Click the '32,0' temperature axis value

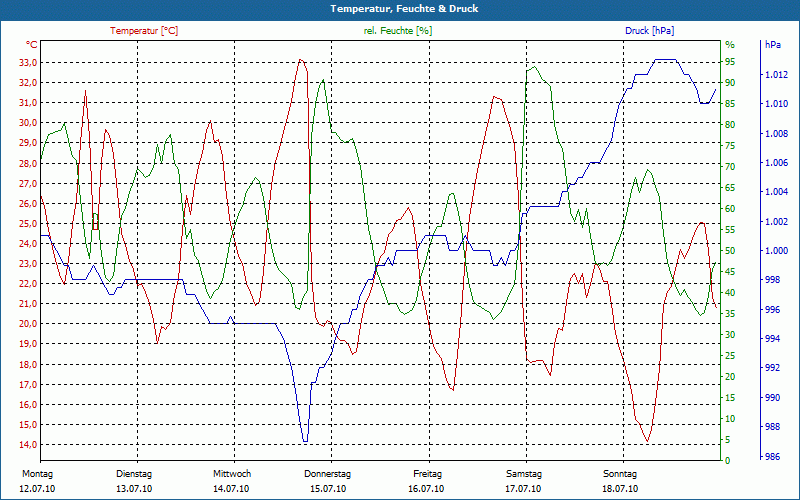[27, 83]
